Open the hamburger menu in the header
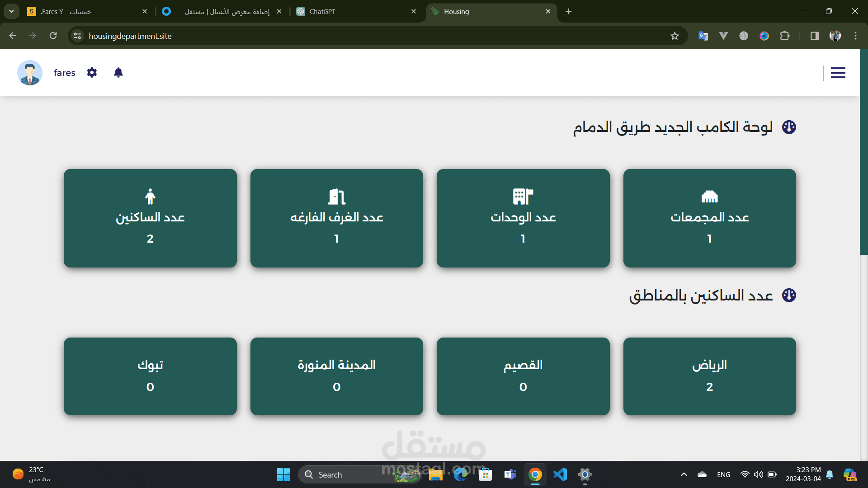 [x=838, y=73]
